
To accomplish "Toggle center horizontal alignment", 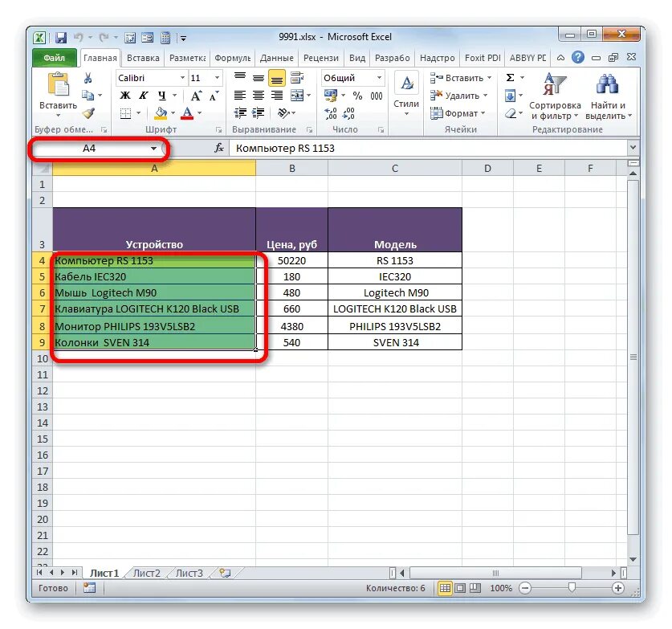I will 258,95.
